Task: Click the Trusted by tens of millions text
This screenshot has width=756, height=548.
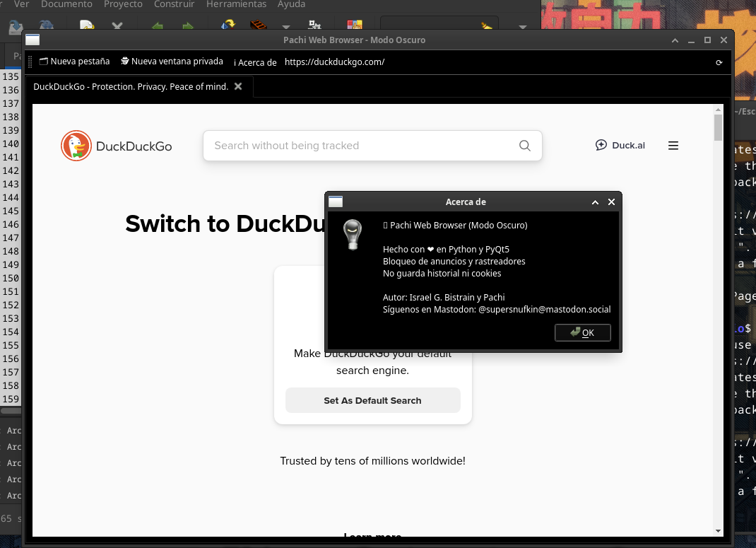Action: point(372,461)
